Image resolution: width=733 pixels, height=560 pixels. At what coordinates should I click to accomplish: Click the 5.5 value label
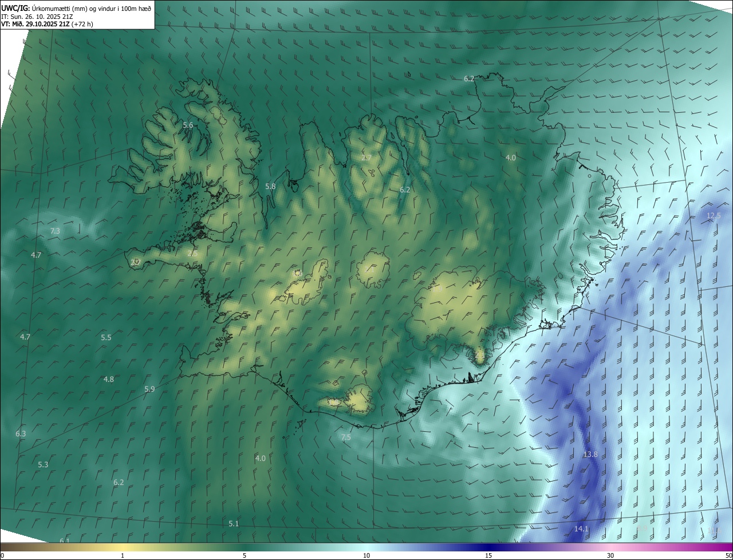click(x=106, y=337)
